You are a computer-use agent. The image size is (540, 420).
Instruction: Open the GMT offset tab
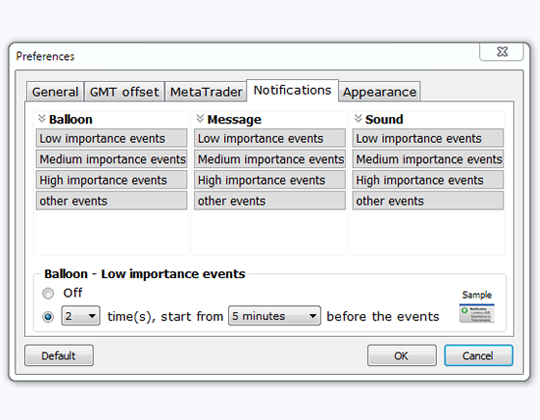click(x=124, y=92)
